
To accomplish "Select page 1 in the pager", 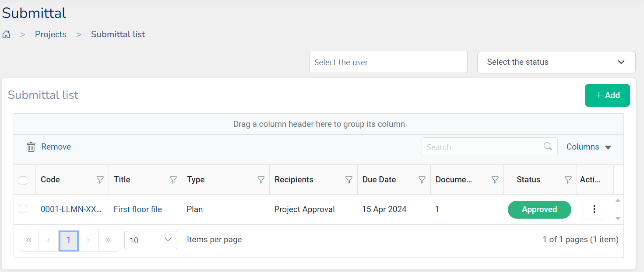I will click(x=68, y=240).
